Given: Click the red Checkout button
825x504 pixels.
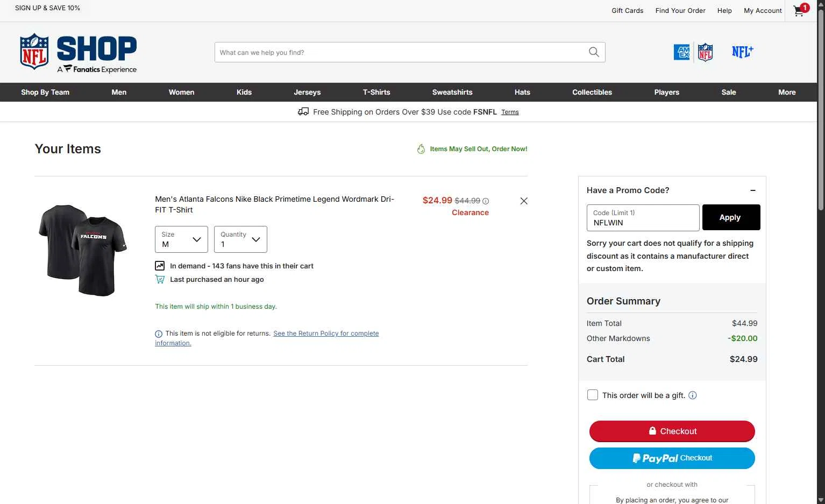Looking at the screenshot, I should 672,431.
